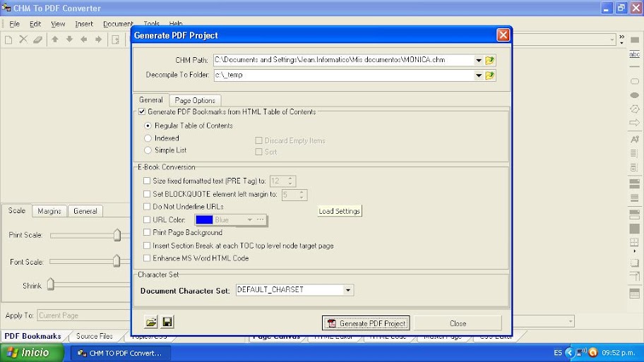Uncheck Generate PDF Bookmarks from HTML Table of Contents

142,111
